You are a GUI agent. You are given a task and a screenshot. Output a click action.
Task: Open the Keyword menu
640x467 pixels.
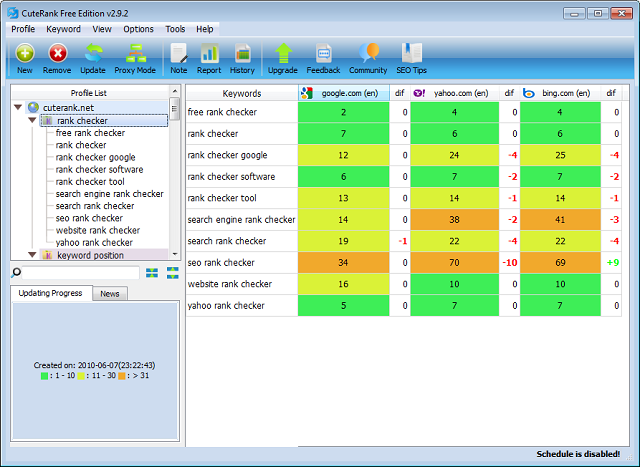(63, 29)
